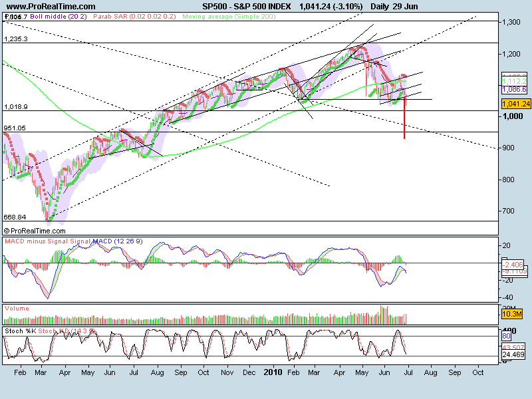Image resolution: width=532 pixels, height=399 pixels.
Task: Click the 2010 year marker on time axis
Action: tap(273, 372)
